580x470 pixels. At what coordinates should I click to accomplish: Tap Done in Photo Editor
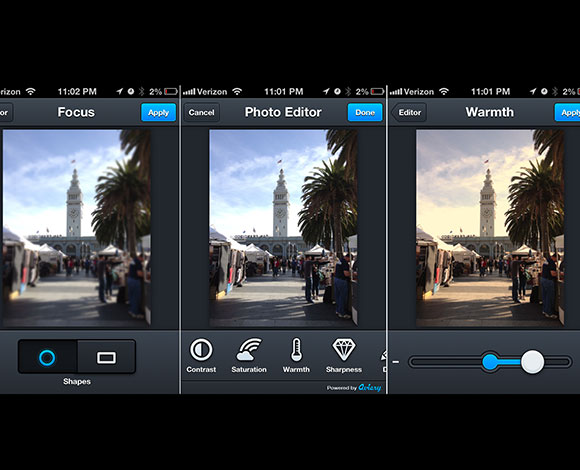point(365,112)
